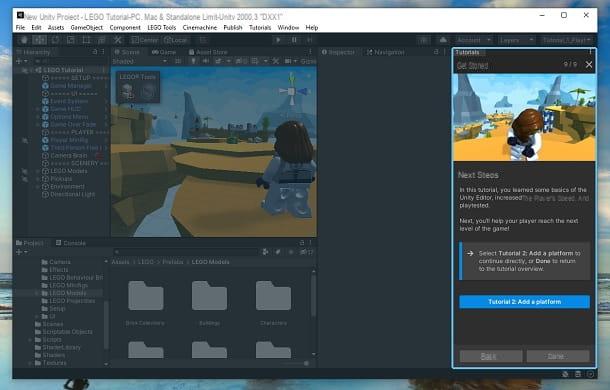Open the custom editor tools wrench icon
This screenshot has width=610, height=390.
click(117, 40)
